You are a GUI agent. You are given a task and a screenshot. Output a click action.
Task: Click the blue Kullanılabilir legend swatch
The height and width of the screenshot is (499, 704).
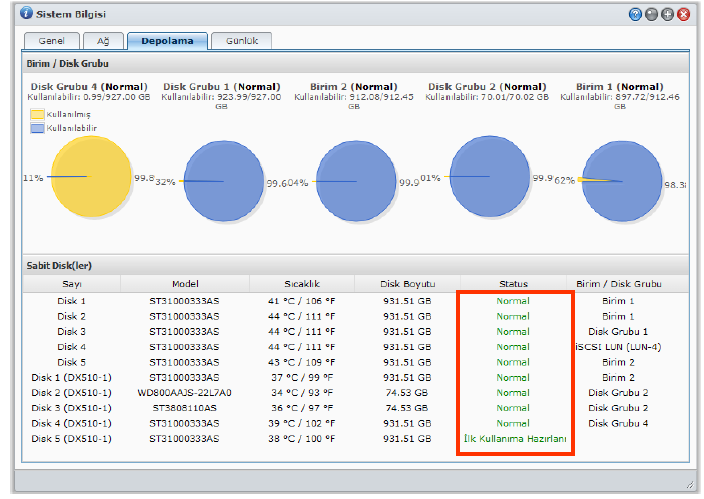[x=37, y=128]
